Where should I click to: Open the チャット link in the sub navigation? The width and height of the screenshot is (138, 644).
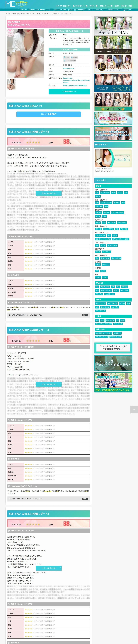click(x=90, y=10)
